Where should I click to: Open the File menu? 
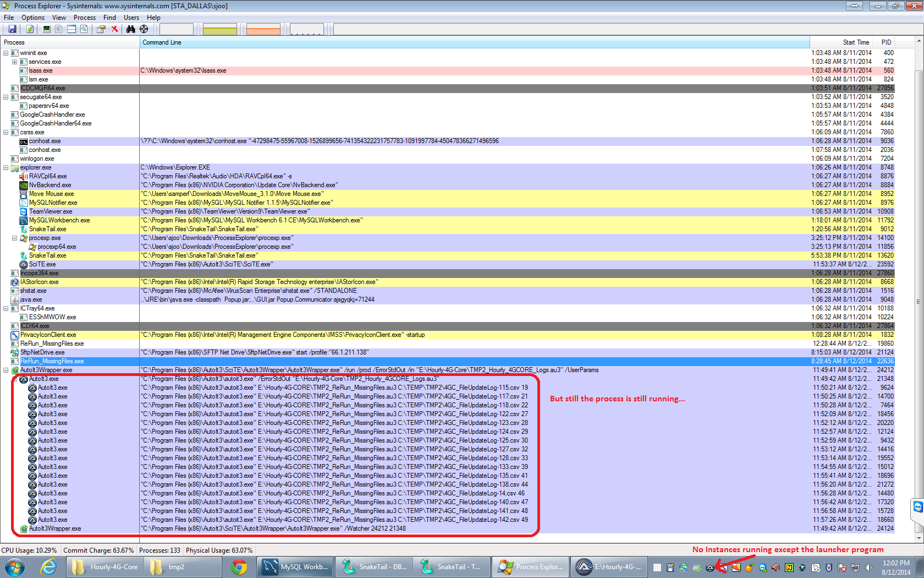click(x=9, y=18)
